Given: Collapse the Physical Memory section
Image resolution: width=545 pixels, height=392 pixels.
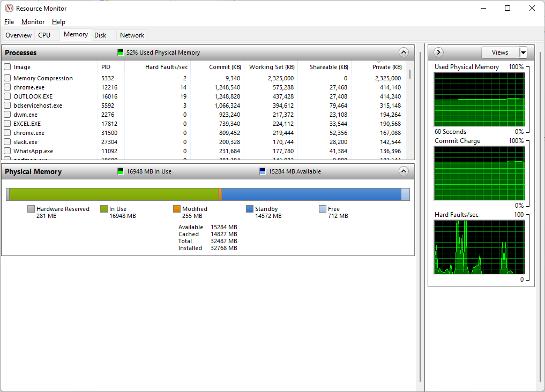Looking at the screenshot, I should pos(404,171).
